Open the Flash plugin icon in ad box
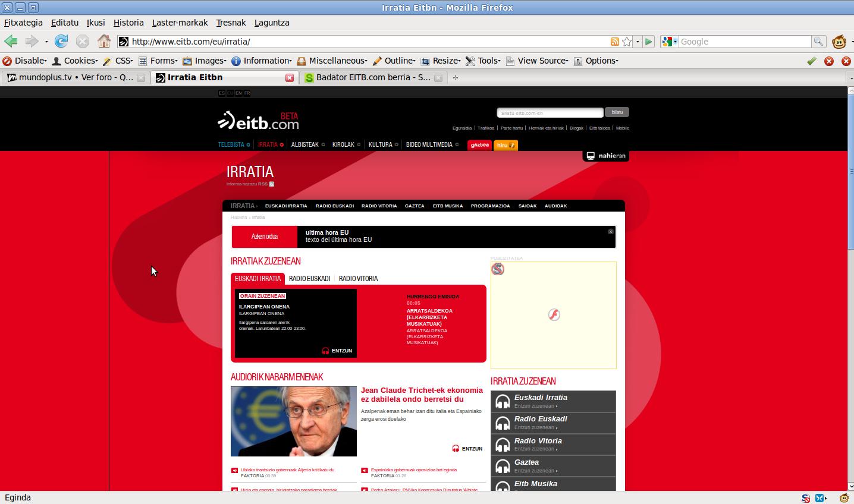The image size is (854, 504). coord(554,314)
